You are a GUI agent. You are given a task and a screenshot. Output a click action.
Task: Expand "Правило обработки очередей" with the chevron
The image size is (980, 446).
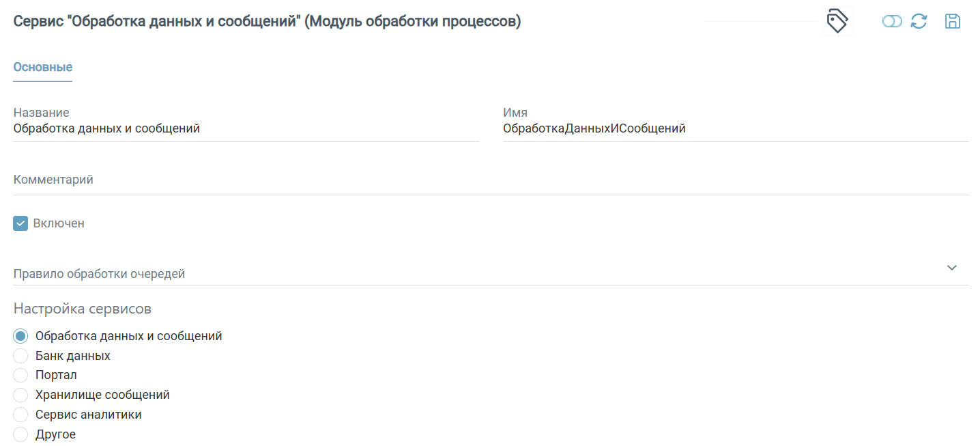[952, 268]
